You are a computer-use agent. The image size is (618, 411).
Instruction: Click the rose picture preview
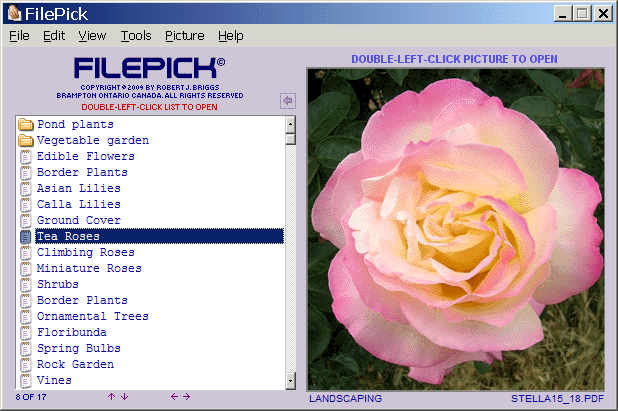point(456,229)
